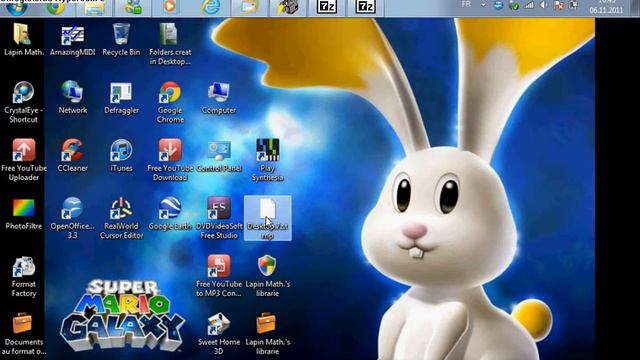Click the network signal bars tray icon
The image size is (640, 360).
point(529,5)
